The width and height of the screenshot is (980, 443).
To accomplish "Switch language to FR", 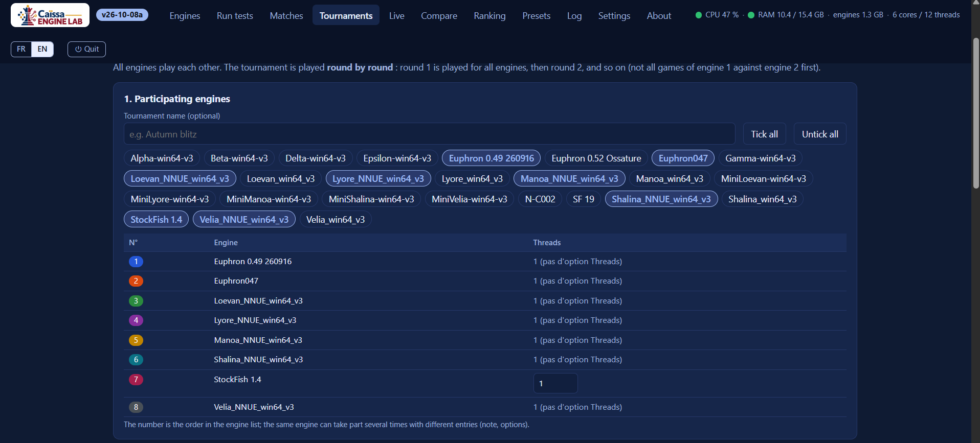I will (21, 49).
